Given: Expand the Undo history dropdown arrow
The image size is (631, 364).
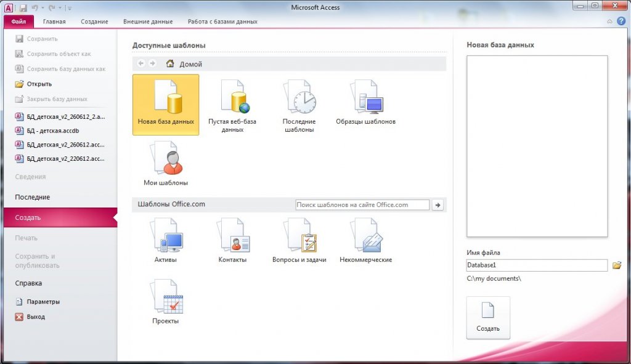Looking at the screenshot, I should (43, 7).
